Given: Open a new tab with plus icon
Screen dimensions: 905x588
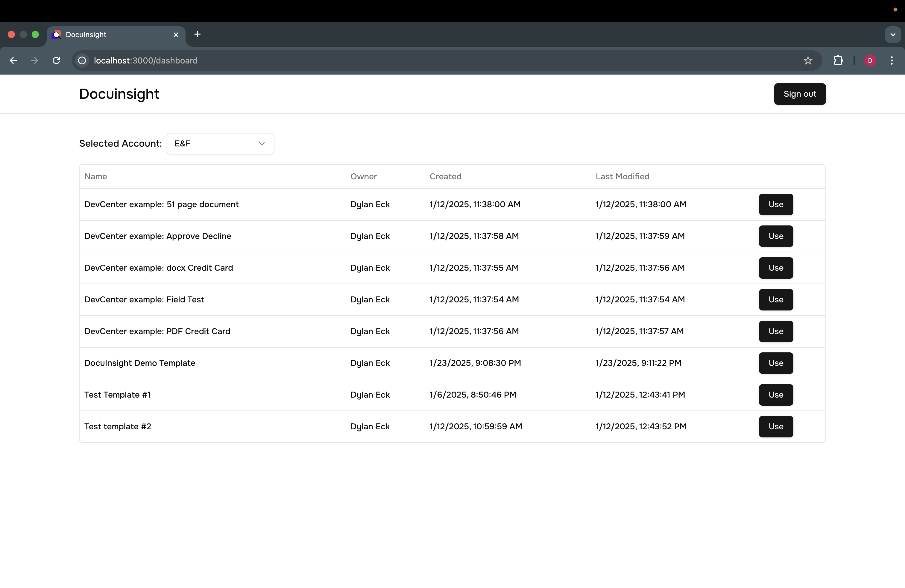Looking at the screenshot, I should [x=197, y=35].
